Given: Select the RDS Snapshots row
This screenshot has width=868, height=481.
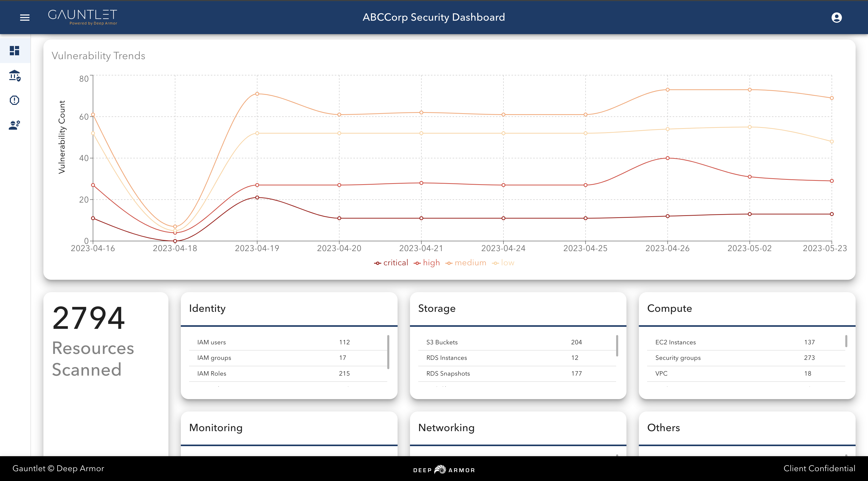Looking at the screenshot, I should (x=517, y=374).
